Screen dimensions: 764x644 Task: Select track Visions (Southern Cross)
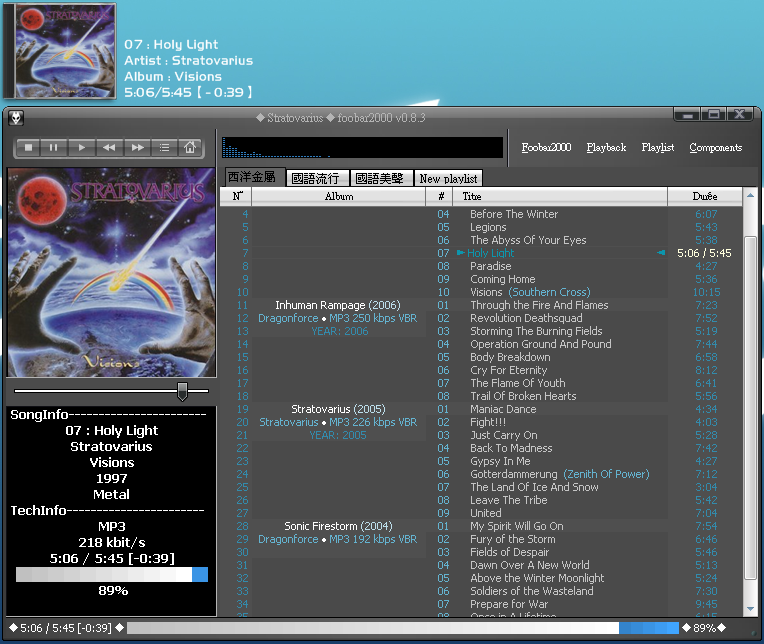(x=530, y=292)
